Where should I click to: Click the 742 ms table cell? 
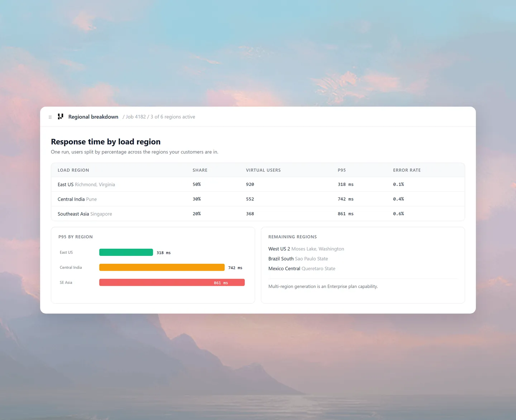[x=346, y=199]
